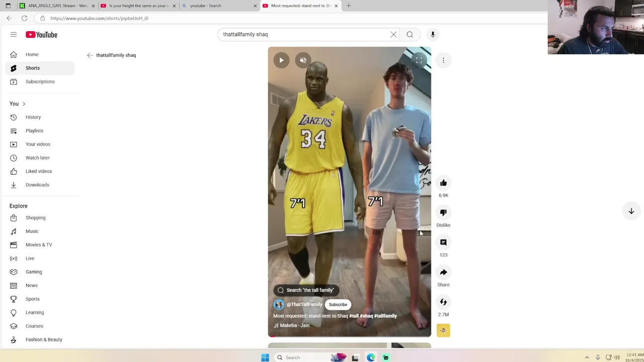Open the @ThatTallFamily channel name
This screenshot has height=362, width=644.
(304, 305)
